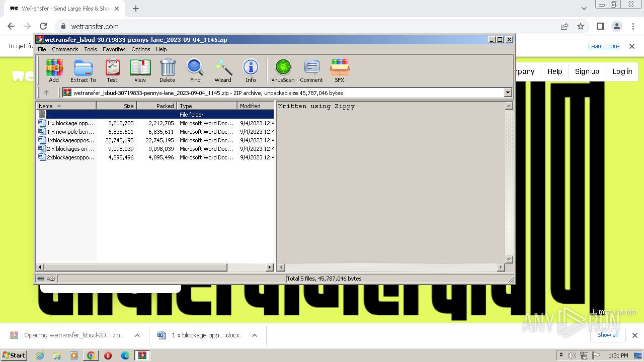Run VirusScan from the toolbar

point(283,70)
